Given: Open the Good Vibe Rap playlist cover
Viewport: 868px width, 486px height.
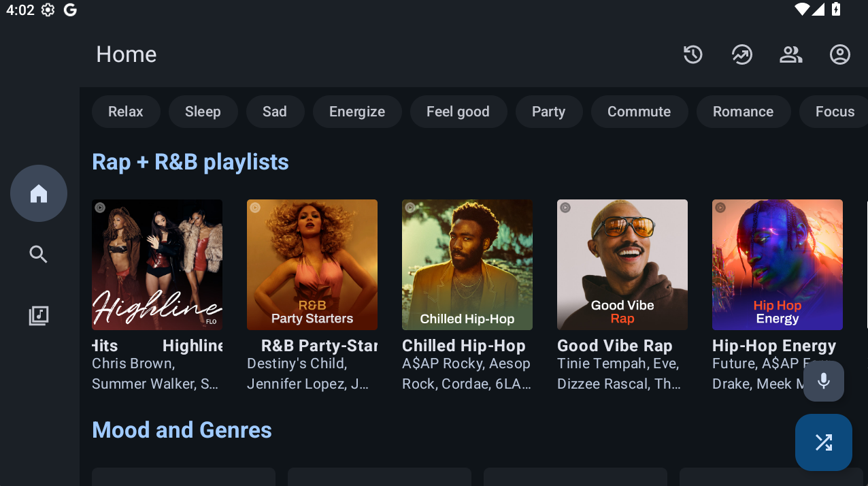Looking at the screenshot, I should click(x=622, y=265).
